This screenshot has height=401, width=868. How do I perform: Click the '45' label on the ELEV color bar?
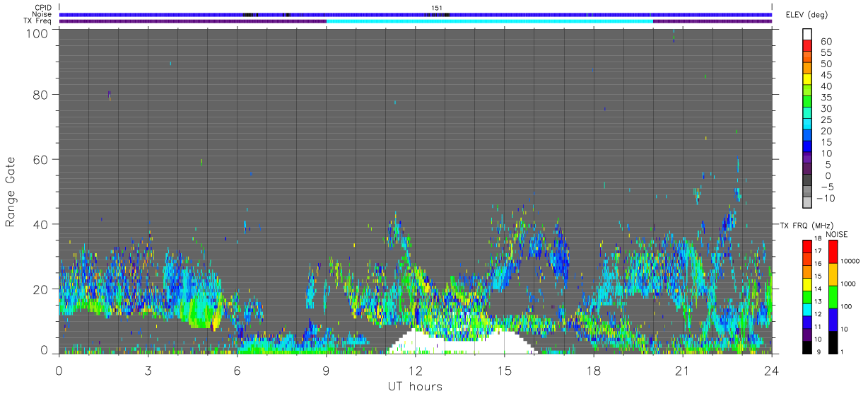(826, 75)
